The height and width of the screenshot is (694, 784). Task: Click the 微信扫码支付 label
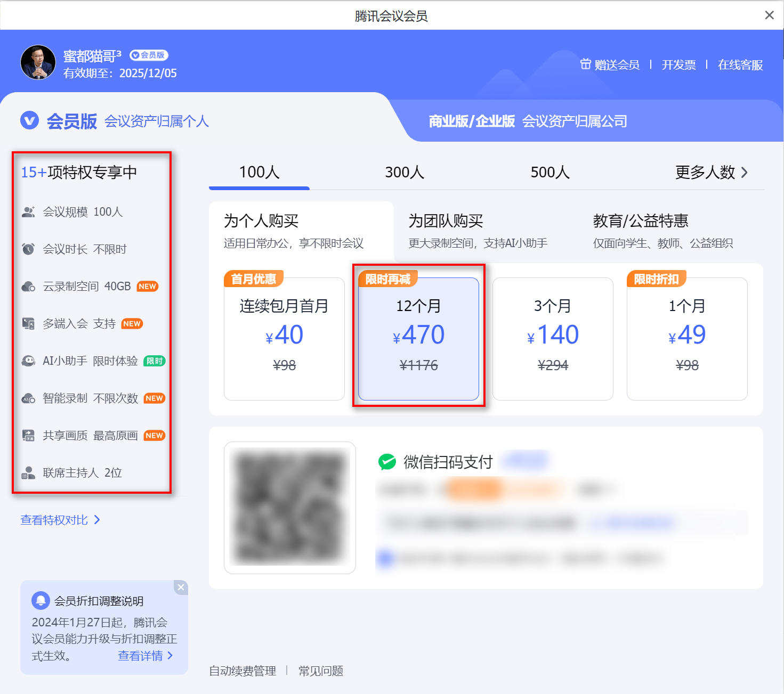tap(448, 462)
